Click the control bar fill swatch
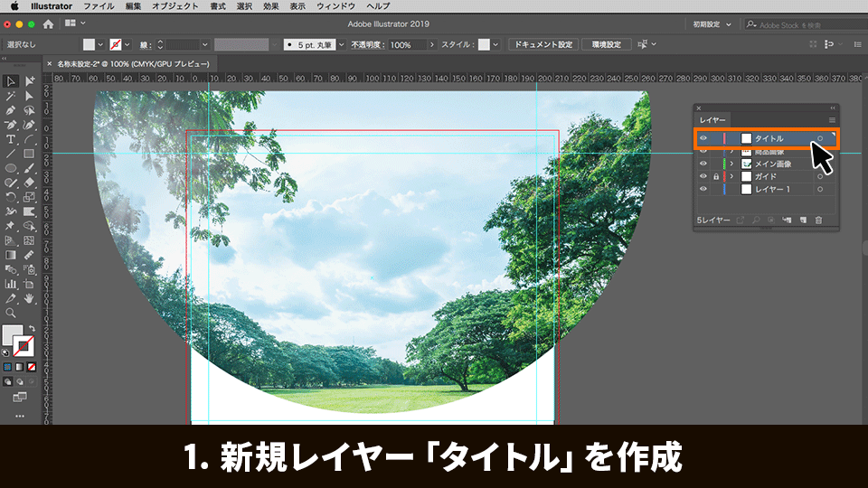This screenshot has height=488, width=868. pos(90,44)
